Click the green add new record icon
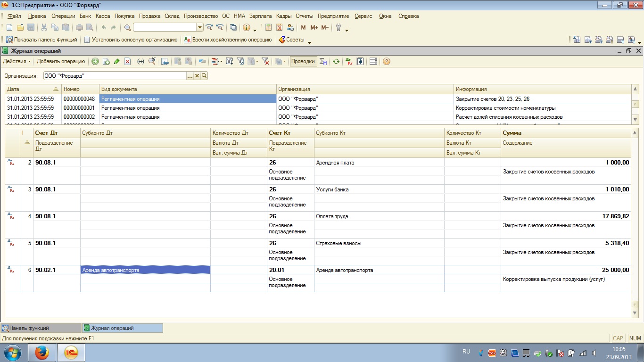Viewport: 644px width, 362px height. tap(95, 61)
